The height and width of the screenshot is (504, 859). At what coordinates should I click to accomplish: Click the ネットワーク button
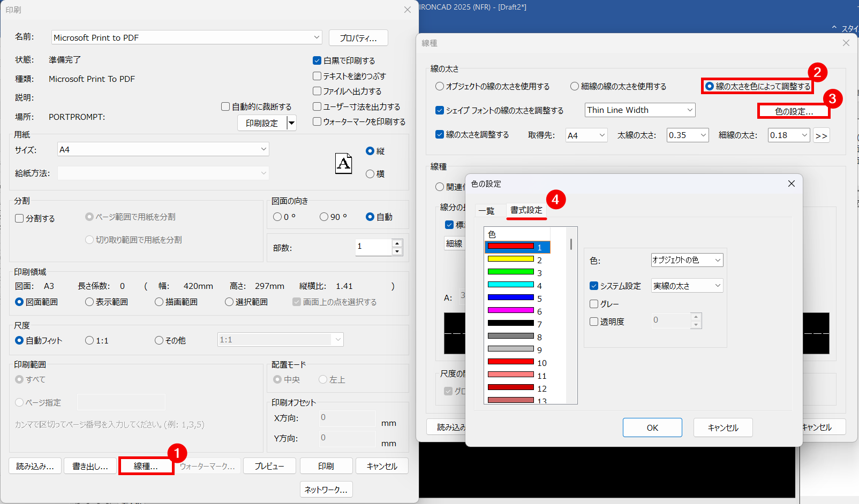click(326, 489)
